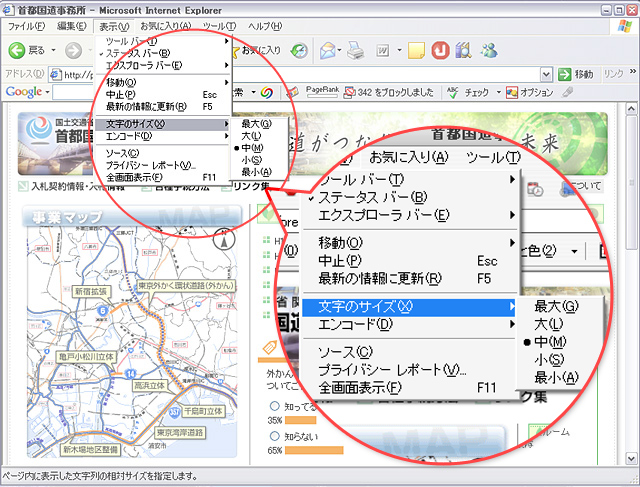Click the route 357 badge on the map
This screenshot has height=487, width=640.
[x=174, y=412]
